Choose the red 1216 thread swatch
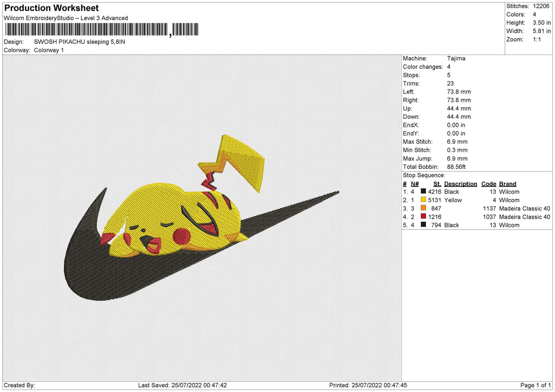Screen dimensions: 555x392 pos(422,216)
